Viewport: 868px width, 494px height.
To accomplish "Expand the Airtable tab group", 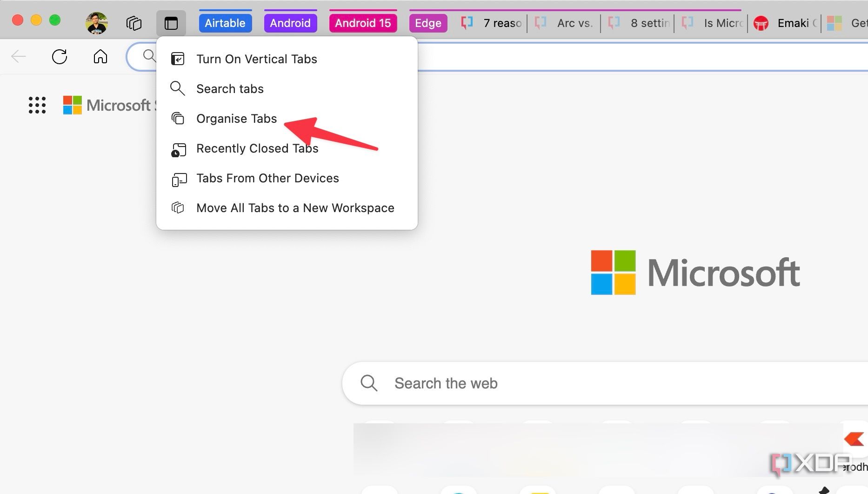I will [x=225, y=23].
